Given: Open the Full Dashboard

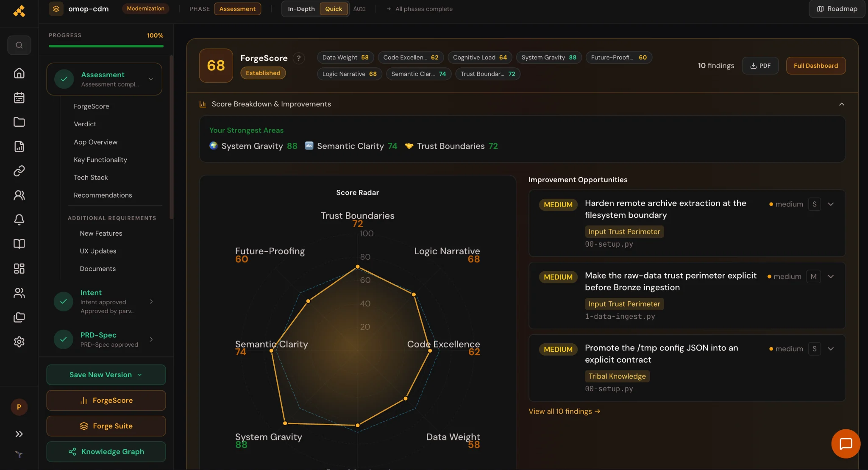Looking at the screenshot, I should click(x=815, y=66).
